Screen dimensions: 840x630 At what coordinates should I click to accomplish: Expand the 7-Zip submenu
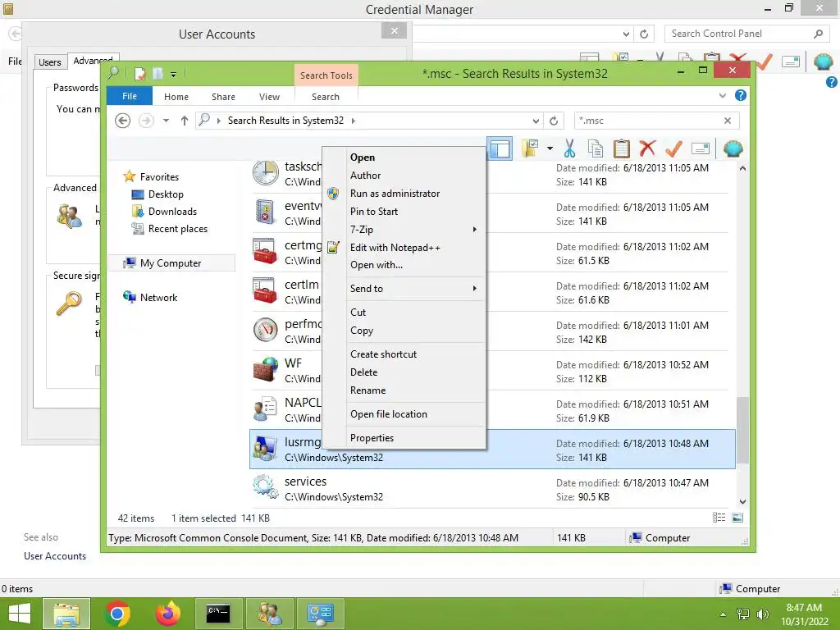click(x=404, y=230)
